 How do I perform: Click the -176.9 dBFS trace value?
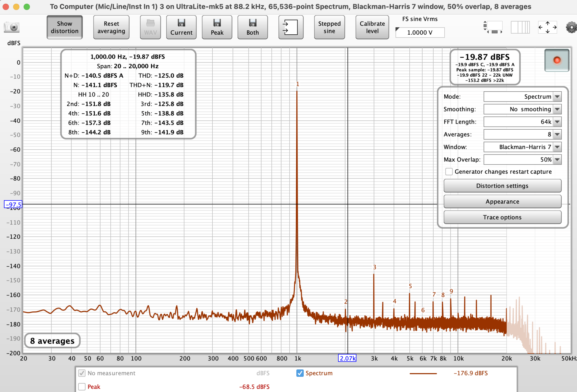point(471,373)
